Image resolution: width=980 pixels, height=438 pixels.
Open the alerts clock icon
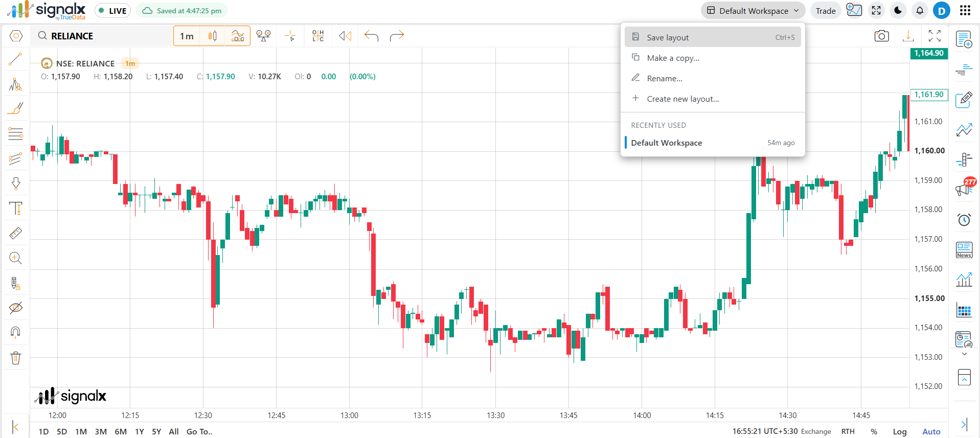click(x=964, y=220)
